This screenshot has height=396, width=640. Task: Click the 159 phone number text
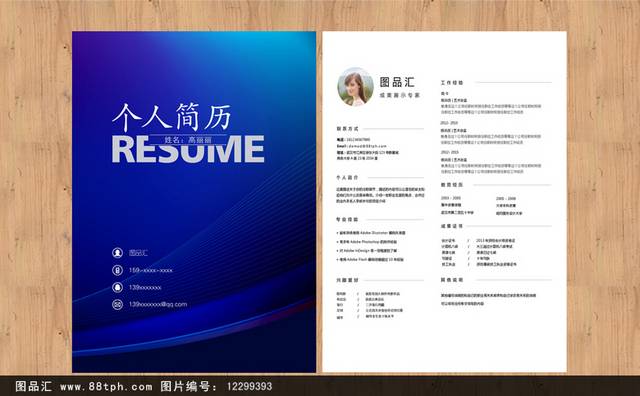pyautogui.click(x=151, y=270)
